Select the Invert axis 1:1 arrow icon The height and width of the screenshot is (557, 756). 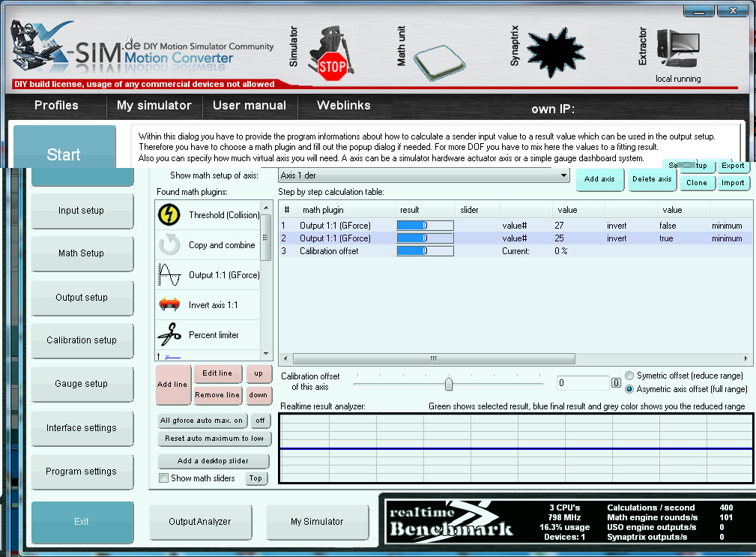[x=169, y=305]
